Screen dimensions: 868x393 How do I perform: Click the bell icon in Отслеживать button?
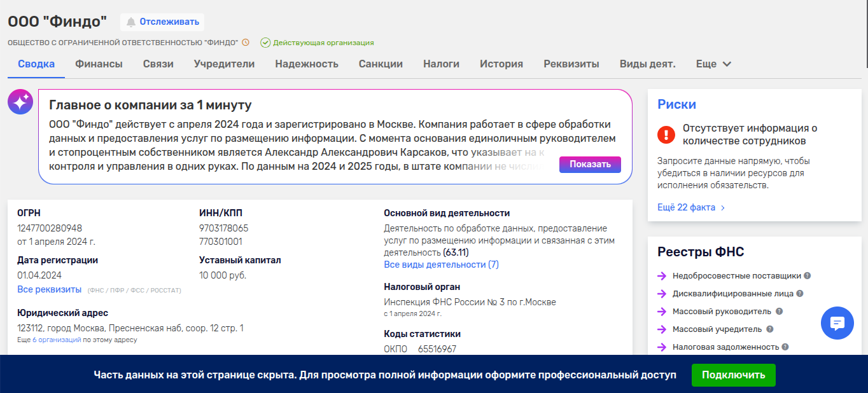coord(131,22)
